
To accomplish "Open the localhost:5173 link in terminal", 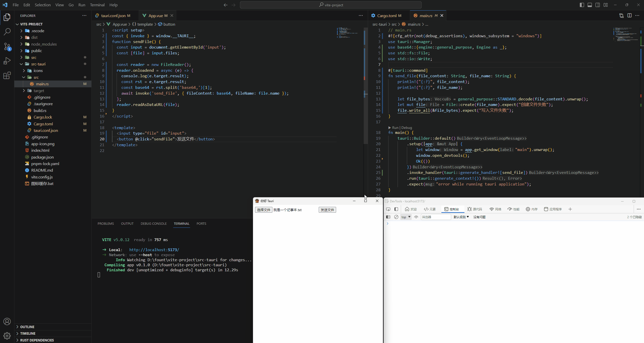I will [154, 250].
